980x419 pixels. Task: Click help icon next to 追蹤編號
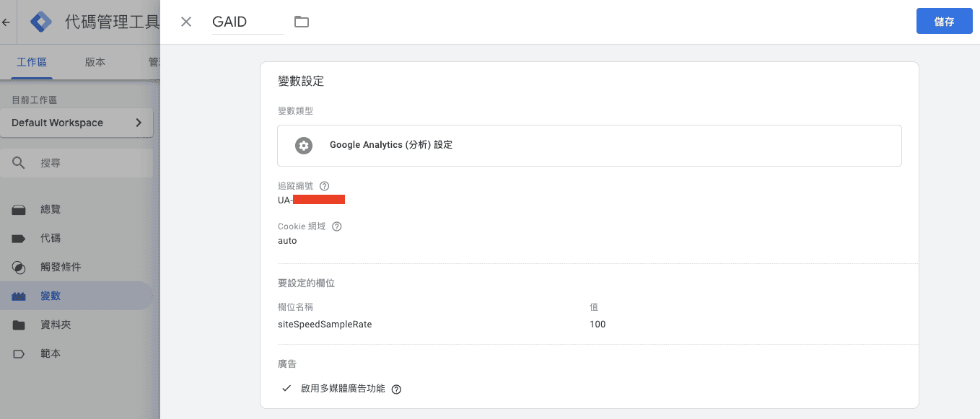coord(324,186)
